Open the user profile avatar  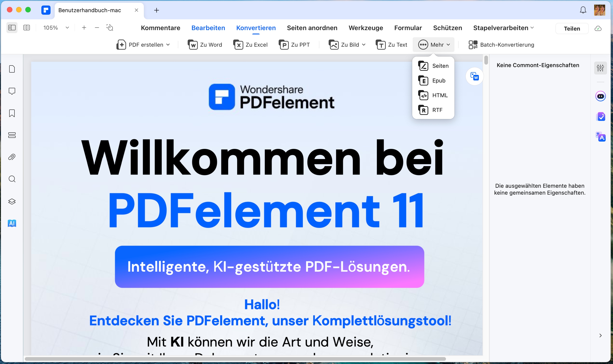[599, 10]
